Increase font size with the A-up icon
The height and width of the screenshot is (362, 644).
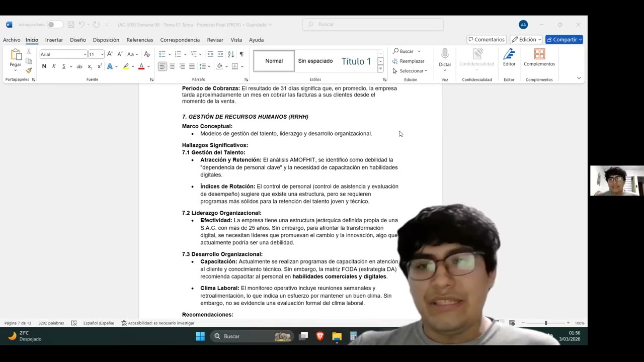coord(110,54)
